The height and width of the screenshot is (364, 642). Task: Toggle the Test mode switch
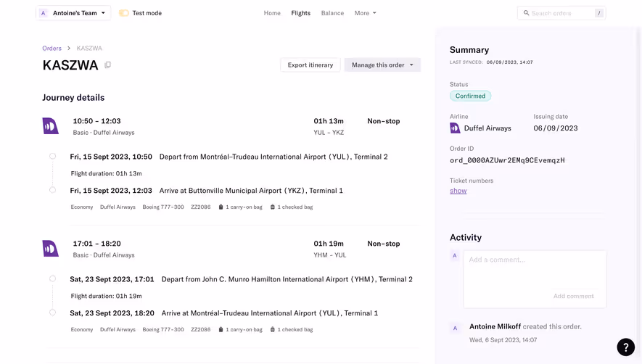[123, 13]
